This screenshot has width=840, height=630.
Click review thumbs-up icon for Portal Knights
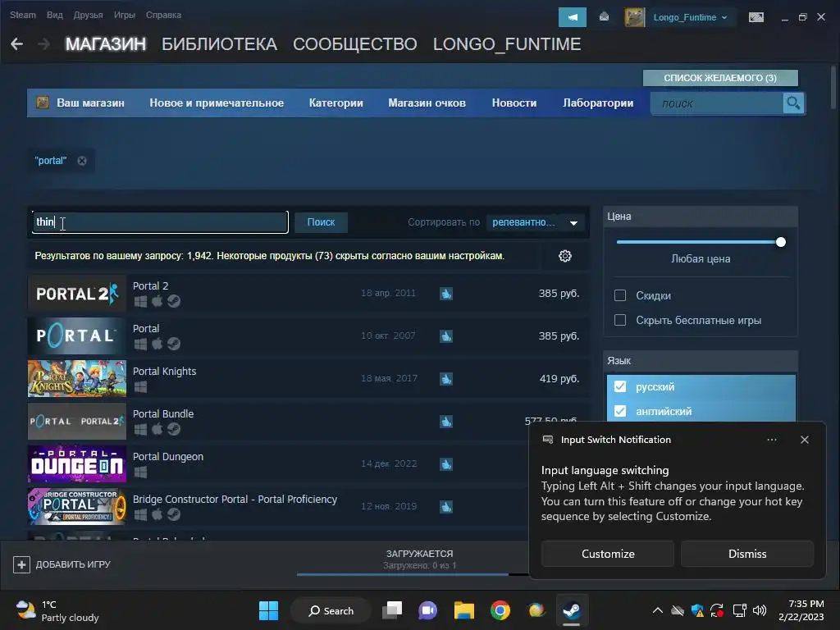tap(445, 379)
